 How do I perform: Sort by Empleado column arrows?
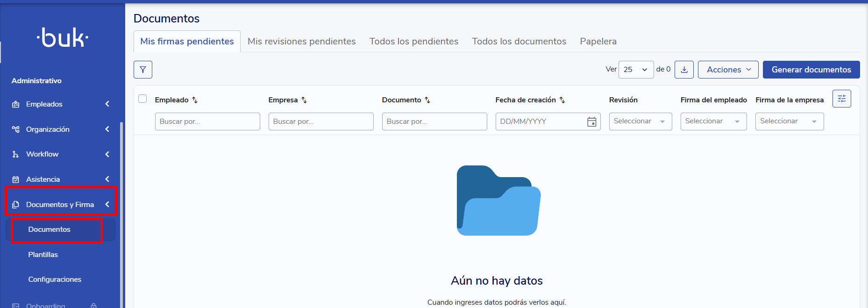tap(195, 100)
